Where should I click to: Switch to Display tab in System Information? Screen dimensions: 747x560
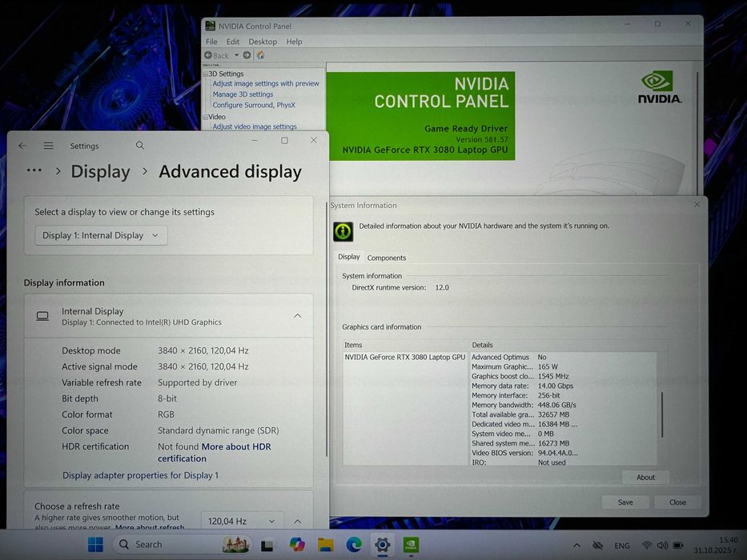[349, 257]
